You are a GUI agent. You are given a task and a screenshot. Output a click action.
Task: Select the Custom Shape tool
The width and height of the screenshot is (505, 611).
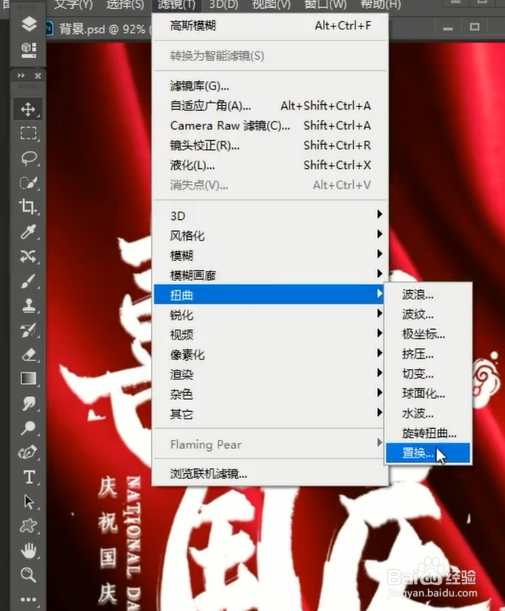(x=28, y=526)
